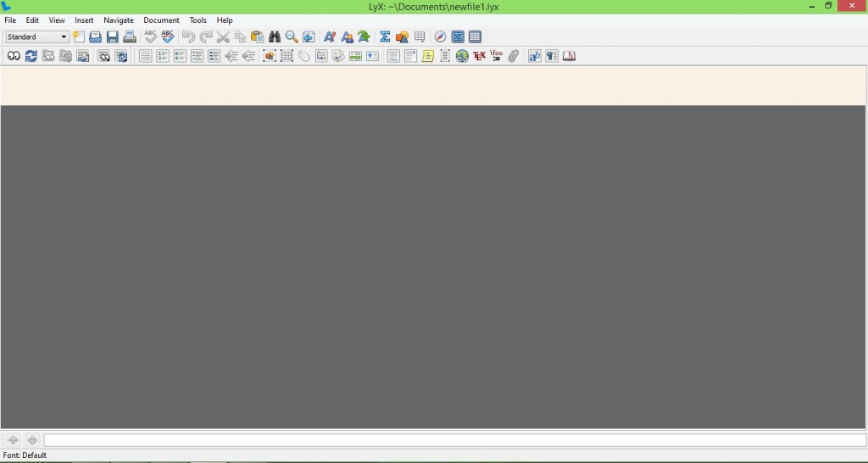Click the New document icon
The image size is (868, 463).
[x=79, y=37]
